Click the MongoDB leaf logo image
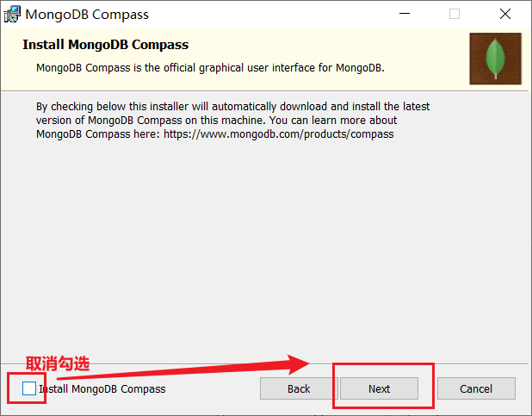The image size is (532, 416). point(495,59)
